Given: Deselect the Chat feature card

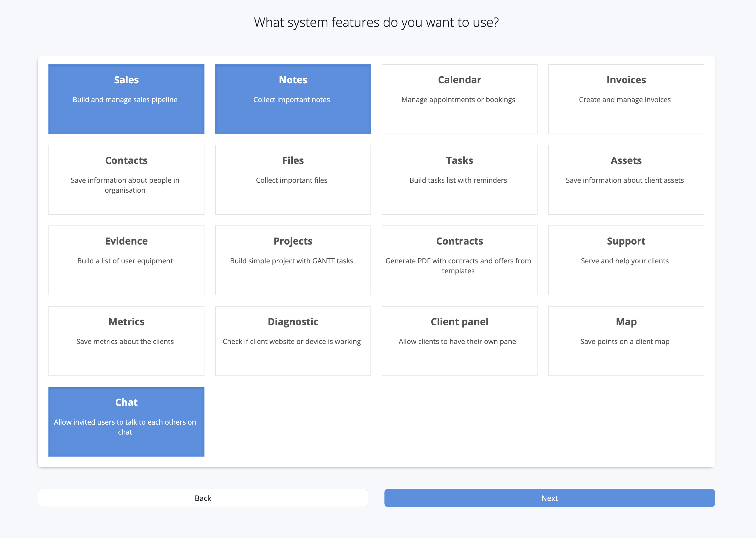Looking at the screenshot, I should click(x=126, y=421).
